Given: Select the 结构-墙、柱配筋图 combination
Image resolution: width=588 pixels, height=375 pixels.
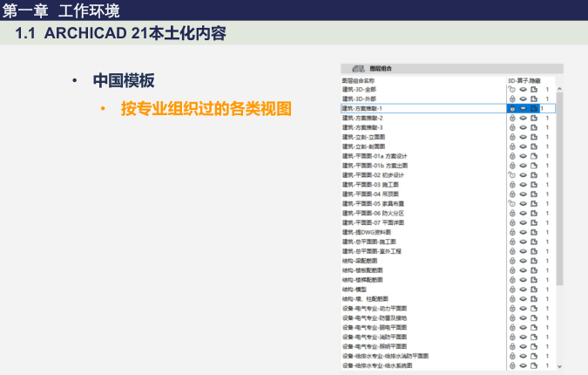Looking at the screenshot, I should [369, 298].
